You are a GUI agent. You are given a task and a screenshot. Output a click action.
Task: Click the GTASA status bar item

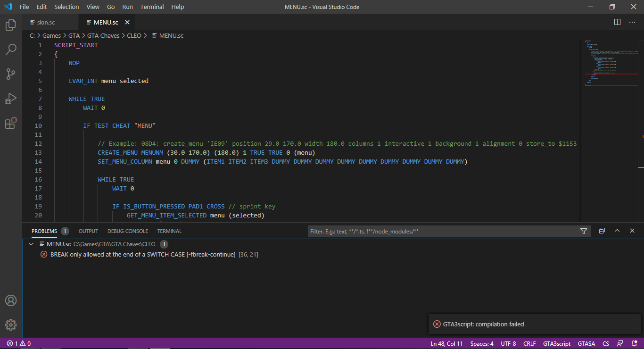coord(586,343)
